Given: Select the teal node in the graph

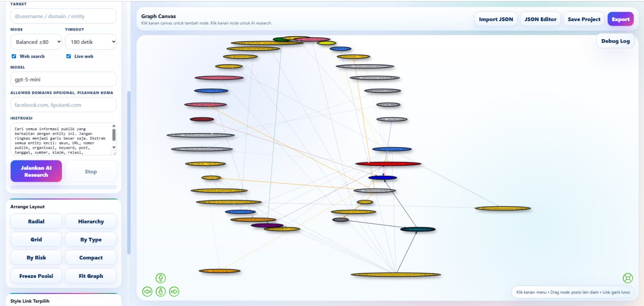Looking at the screenshot, I should pos(418,229).
